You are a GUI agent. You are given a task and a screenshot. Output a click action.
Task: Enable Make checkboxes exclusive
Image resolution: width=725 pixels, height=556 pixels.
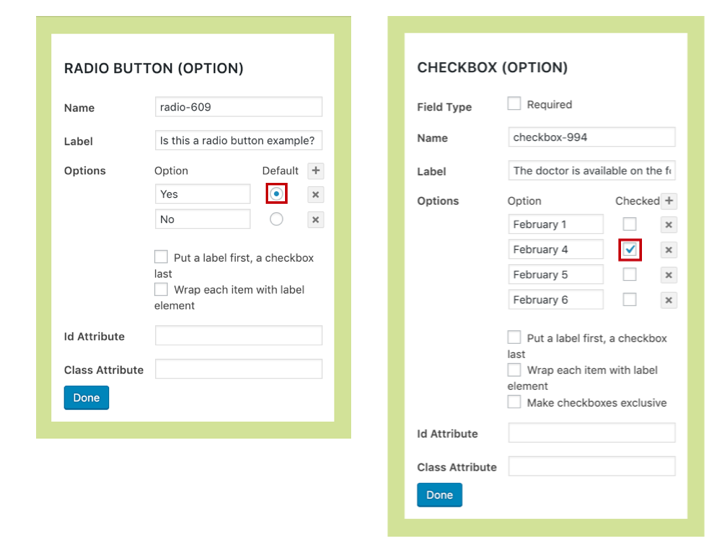click(514, 402)
